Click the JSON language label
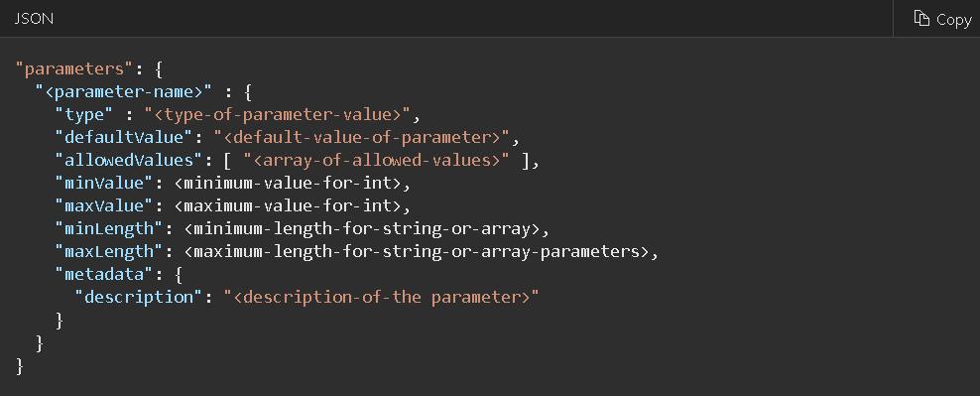Viewport: 980px width, 396px height. click(34, 19)
